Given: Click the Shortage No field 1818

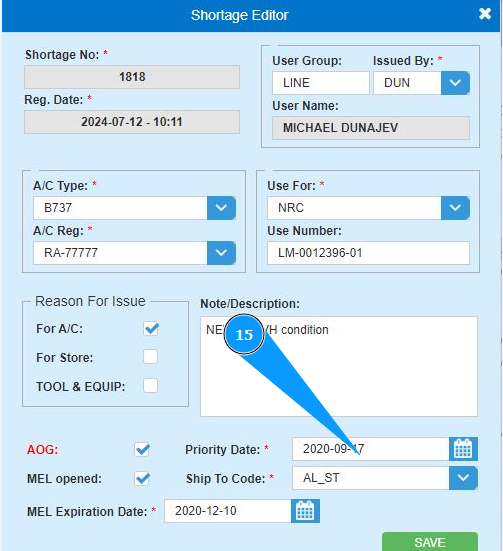Looking at the screenshot, I should click(132, 77).
